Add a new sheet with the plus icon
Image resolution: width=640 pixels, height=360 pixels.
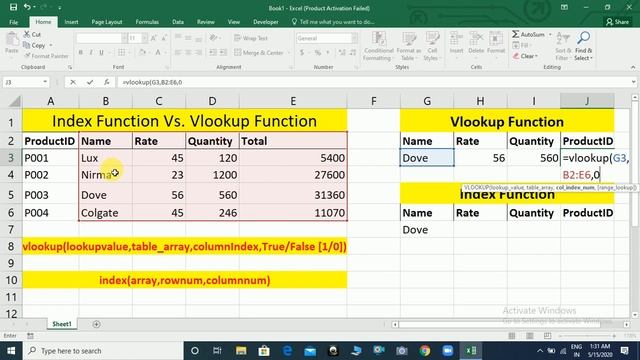pos(96,324)
